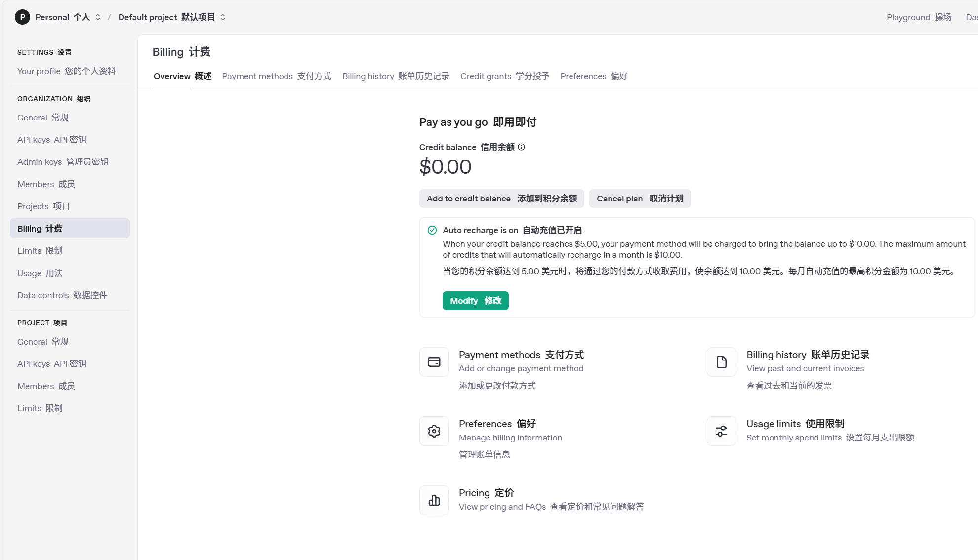Switch to the Payment methods tab
This screenshot has width=978, height=560.
coord(277,76)
